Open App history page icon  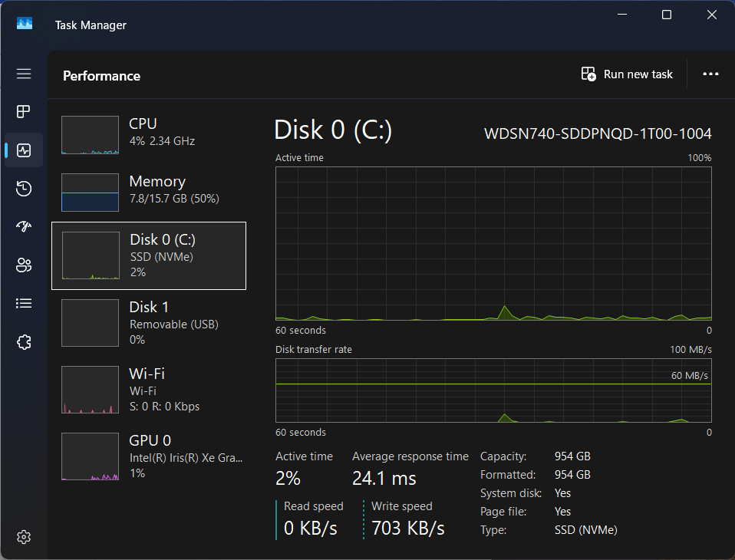click(x=24, y=189)
